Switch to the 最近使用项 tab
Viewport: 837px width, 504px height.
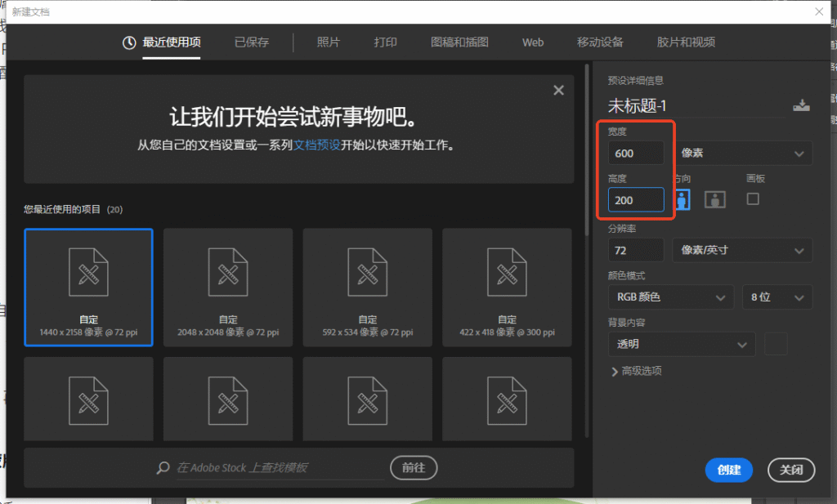172,42
